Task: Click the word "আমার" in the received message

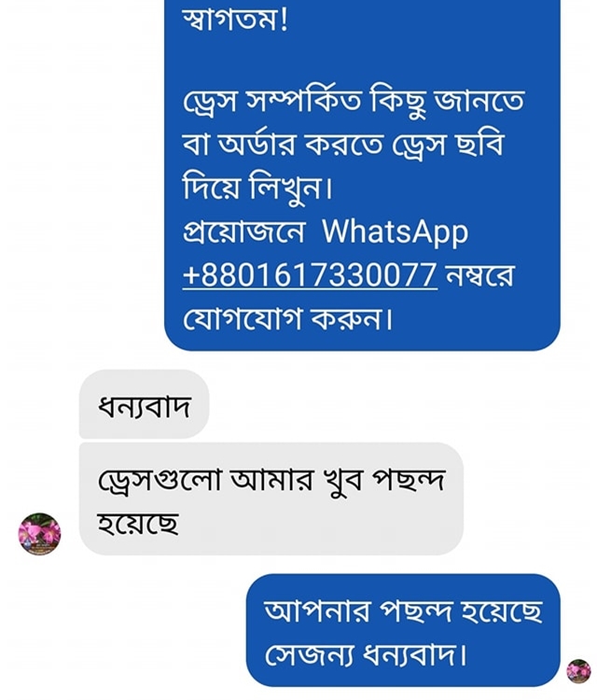Action: 272,481
